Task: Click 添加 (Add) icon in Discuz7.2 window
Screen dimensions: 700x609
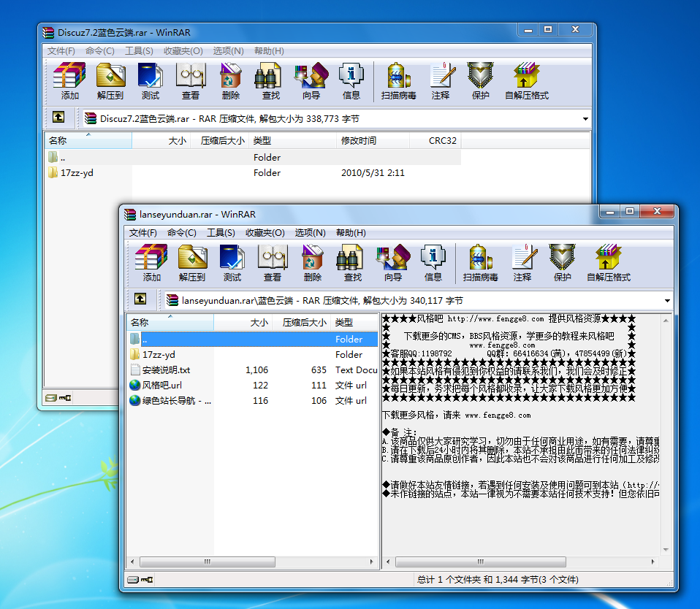Action: tap(69, 81)
